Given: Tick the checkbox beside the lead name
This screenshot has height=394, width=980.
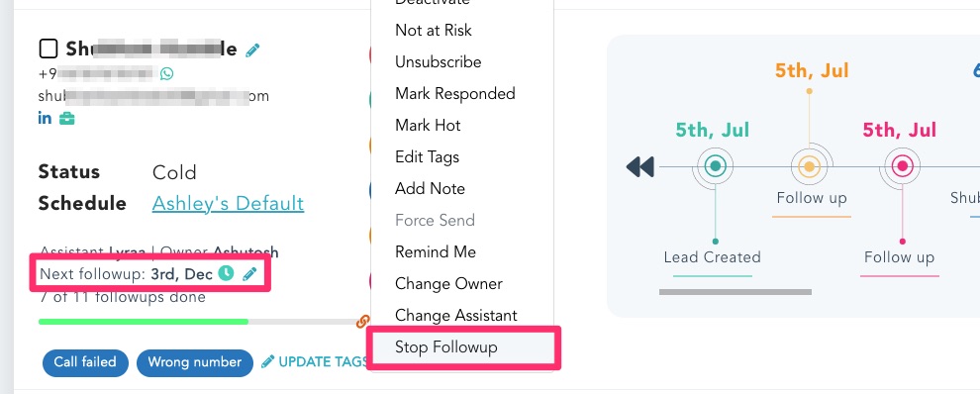Looking at the screenshot, I should [49, 49].
